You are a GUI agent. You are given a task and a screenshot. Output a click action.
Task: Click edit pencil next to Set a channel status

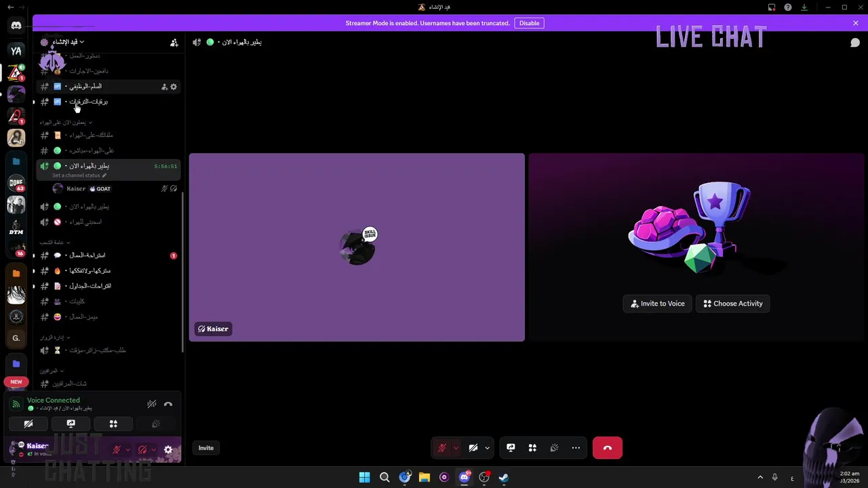pos(104,176)
